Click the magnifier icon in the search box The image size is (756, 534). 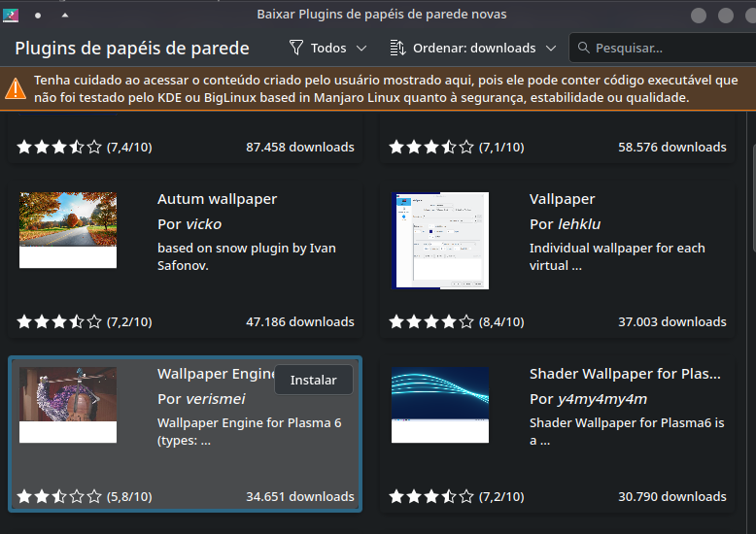tap(583, 48)
